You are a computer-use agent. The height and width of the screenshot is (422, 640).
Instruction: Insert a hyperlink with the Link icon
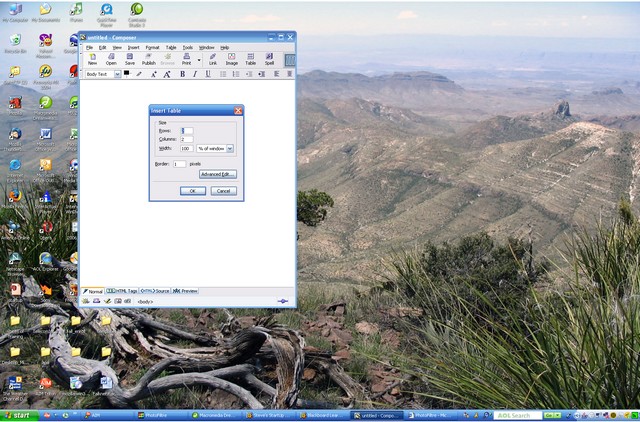(x=212, y=59)
